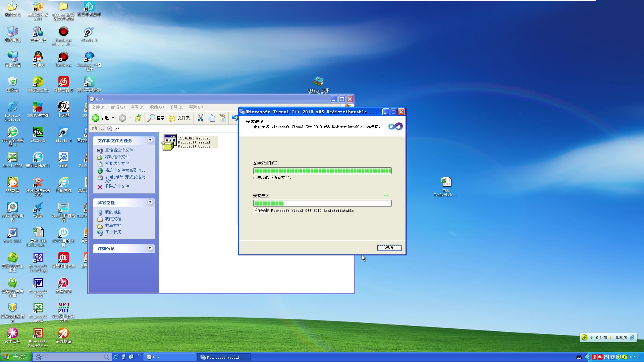644x362 pixels.
Task: Open MP3剪切合并大师 desktop icon
Action: click(63, 312)
